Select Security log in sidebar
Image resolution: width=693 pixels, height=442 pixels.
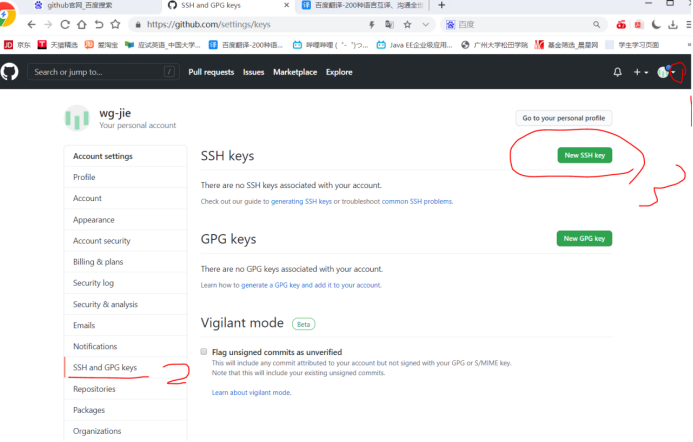[x=126, y=283]
